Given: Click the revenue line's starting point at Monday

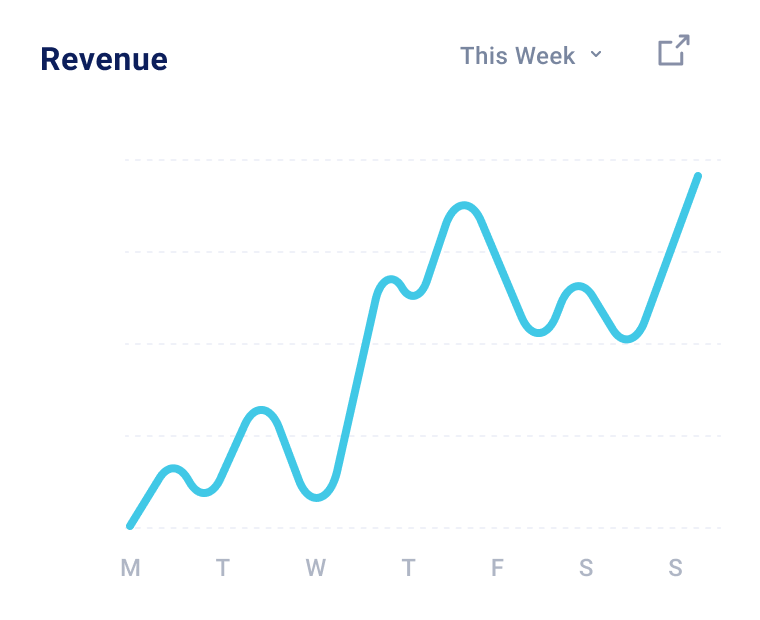Looking at the screenshot, I should 131,524.
